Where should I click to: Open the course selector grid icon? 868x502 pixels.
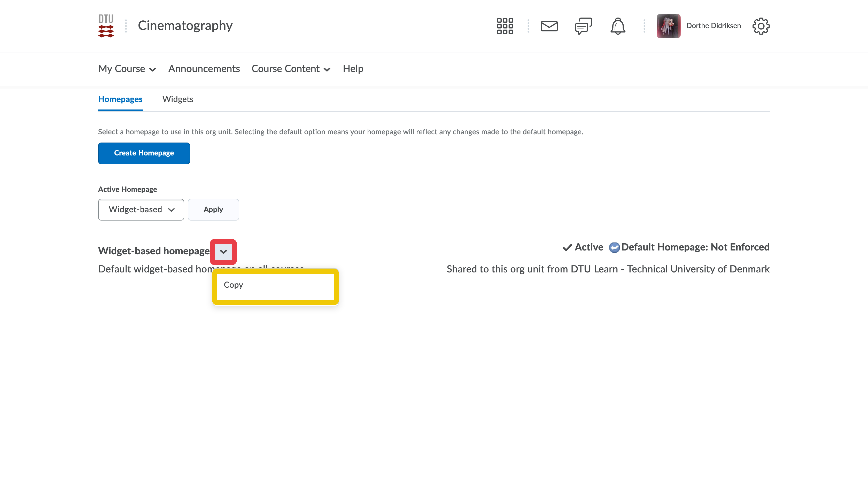coord(505,26)
